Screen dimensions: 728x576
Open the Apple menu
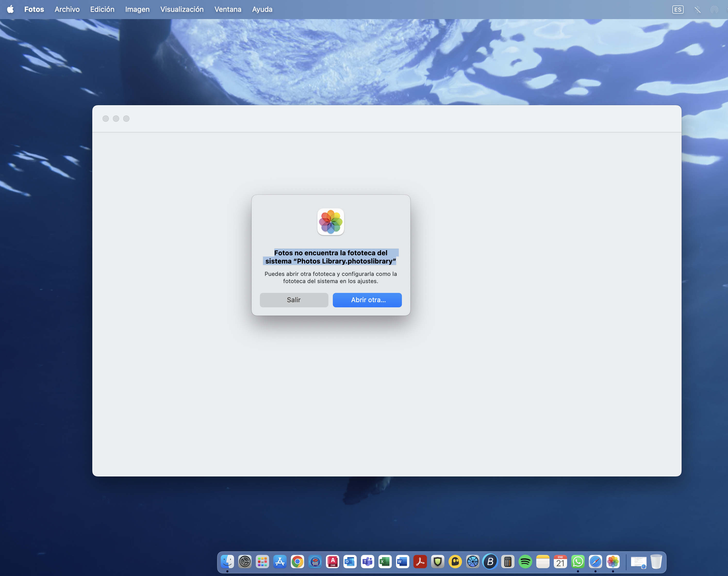click(x=11, y=10)
